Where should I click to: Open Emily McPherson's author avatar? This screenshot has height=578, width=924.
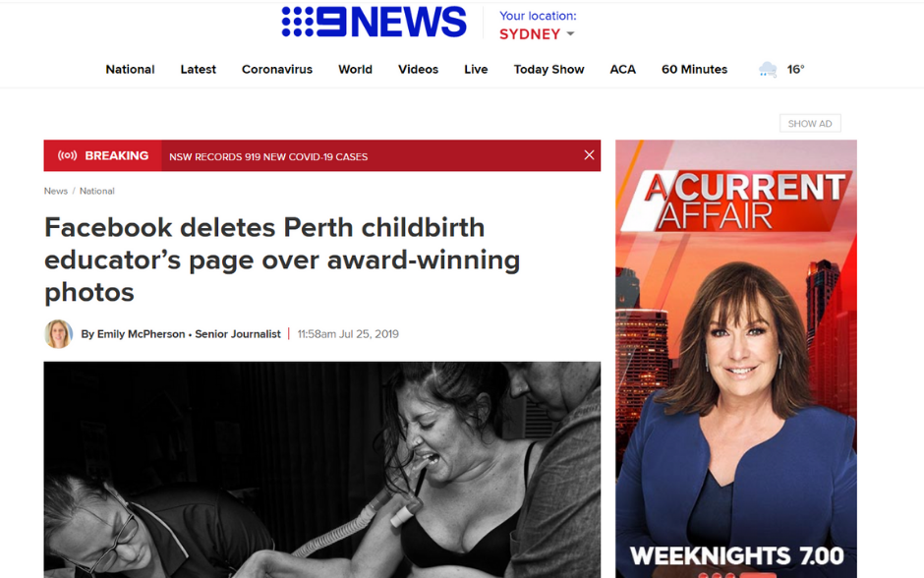click(x=58, y=334)
